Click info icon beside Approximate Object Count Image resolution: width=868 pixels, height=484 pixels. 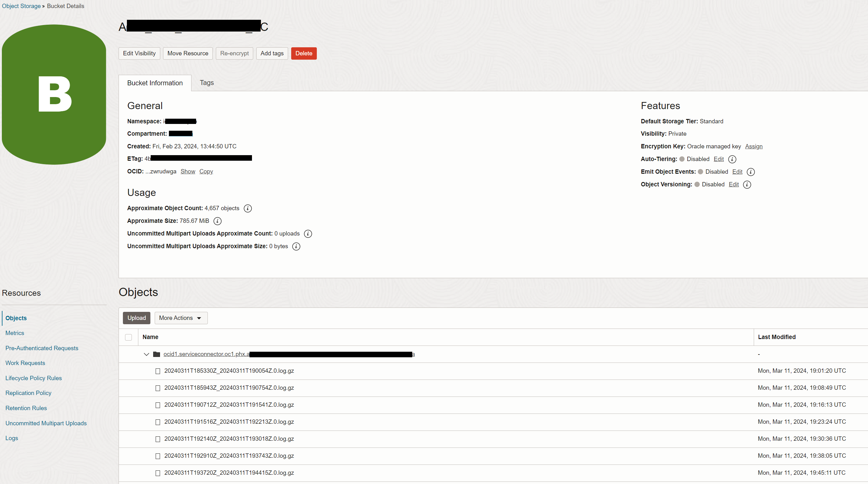point(248,208)
